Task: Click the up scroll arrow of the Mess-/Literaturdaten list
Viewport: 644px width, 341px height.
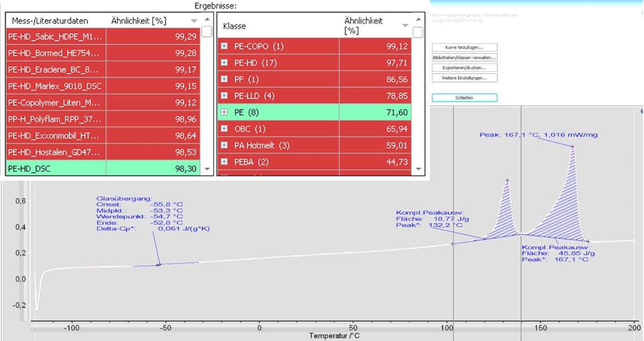Action: click(x=207, y=19)
